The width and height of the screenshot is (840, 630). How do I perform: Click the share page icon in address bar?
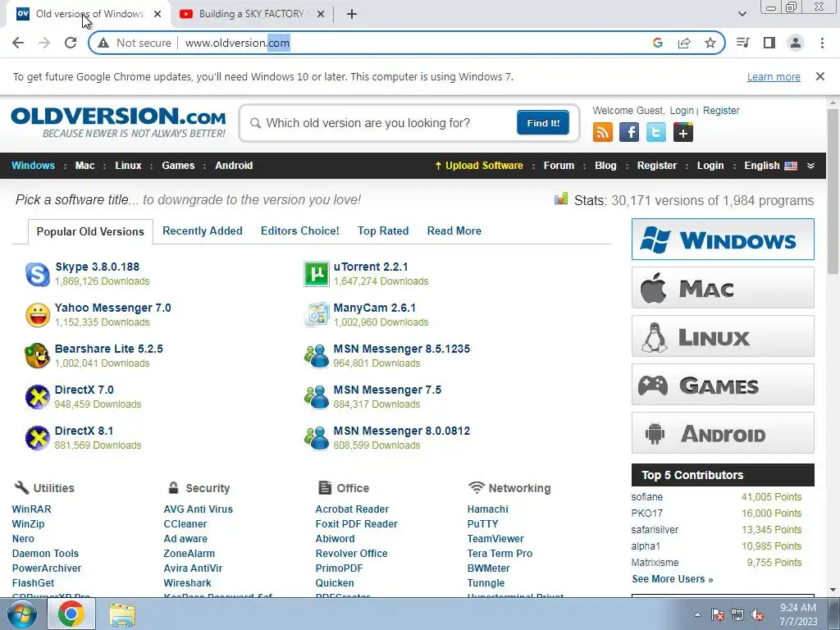(684, 43)
